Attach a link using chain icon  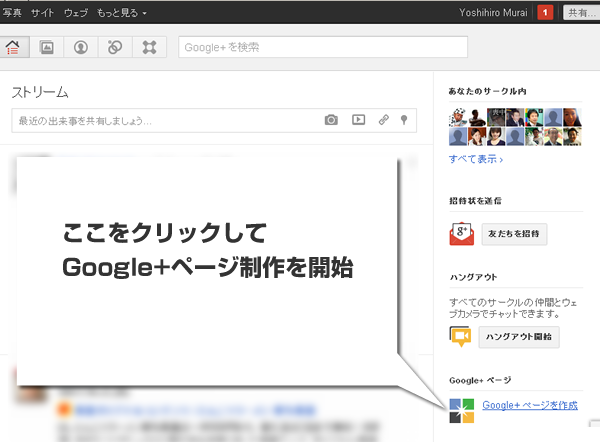click(x=384, y=120)
